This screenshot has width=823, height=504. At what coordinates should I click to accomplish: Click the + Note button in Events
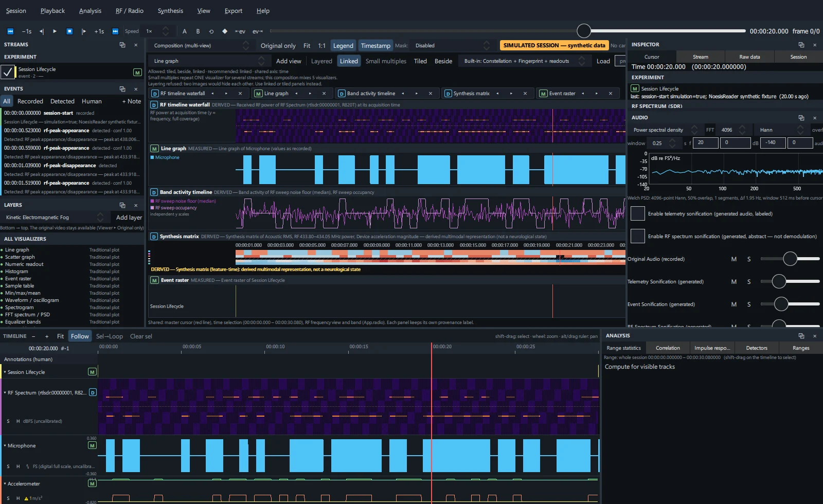132,101
